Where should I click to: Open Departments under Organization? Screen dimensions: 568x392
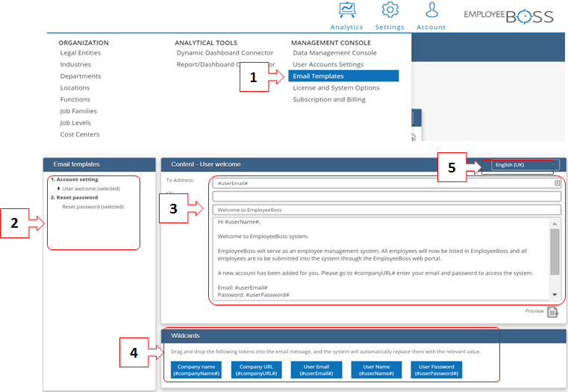coord(81,76)
